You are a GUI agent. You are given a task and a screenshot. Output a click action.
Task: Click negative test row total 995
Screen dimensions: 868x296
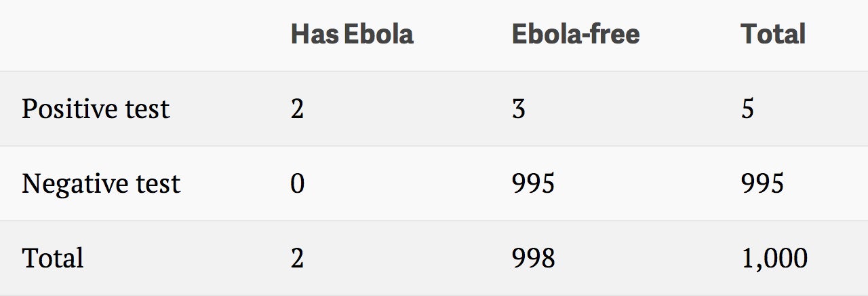(x=762, y=184)
